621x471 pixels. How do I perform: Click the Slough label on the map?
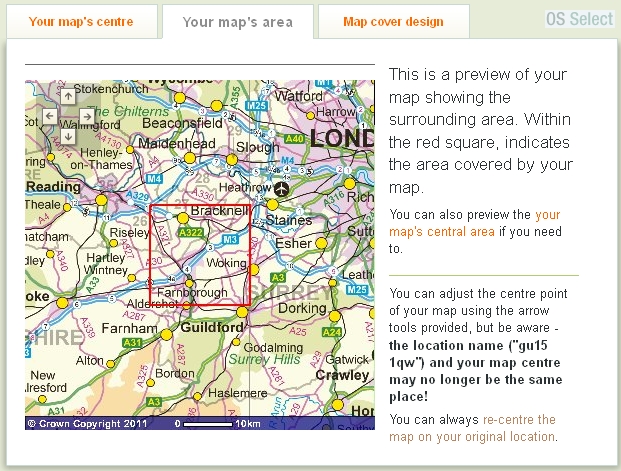[x=257, y=147]
